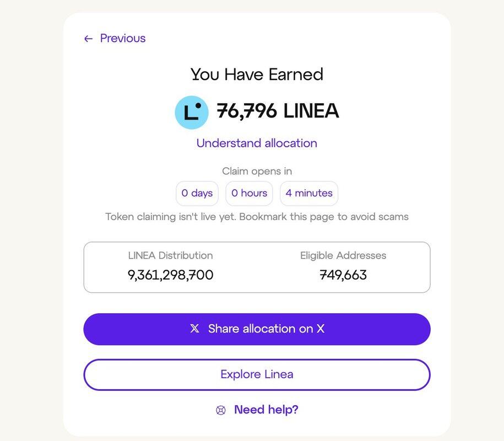
Task: Click the Eligible Addresses label
Action: (343, 255)
